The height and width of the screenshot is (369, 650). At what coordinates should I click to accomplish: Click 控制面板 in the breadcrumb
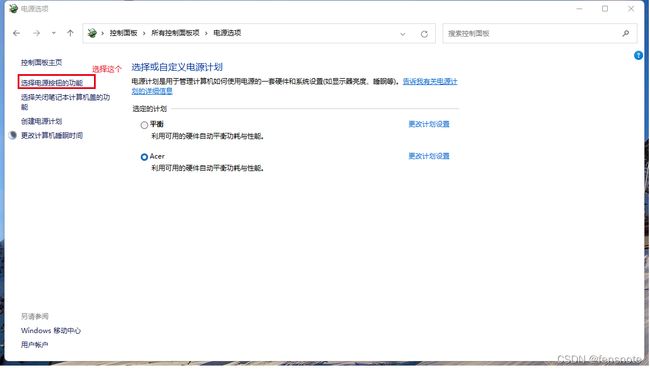(x=123, y=33)
